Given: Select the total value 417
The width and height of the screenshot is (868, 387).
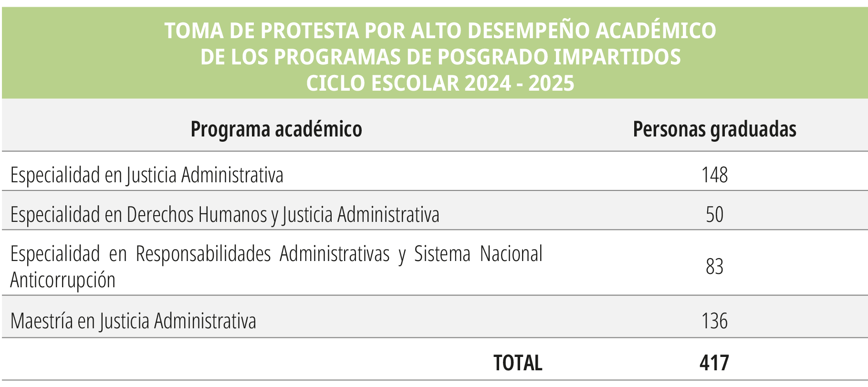Looking at the screenshot, I should click(714, 363).
